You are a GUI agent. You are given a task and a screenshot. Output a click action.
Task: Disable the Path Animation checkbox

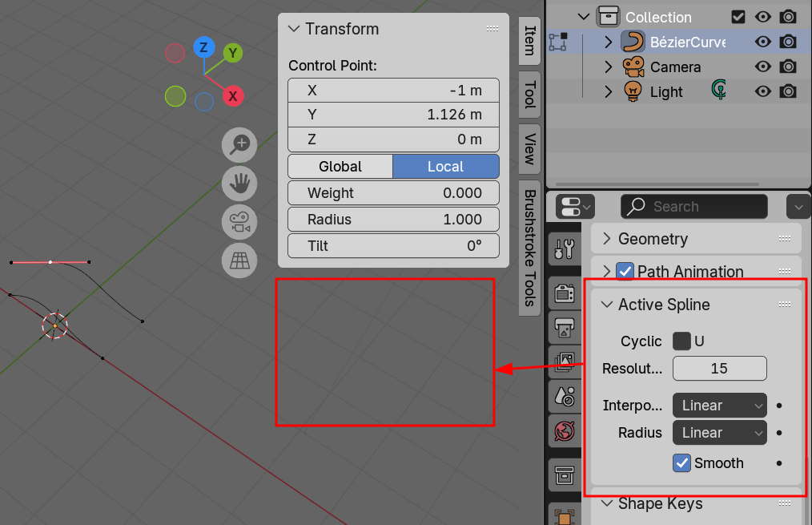point(625,271)
